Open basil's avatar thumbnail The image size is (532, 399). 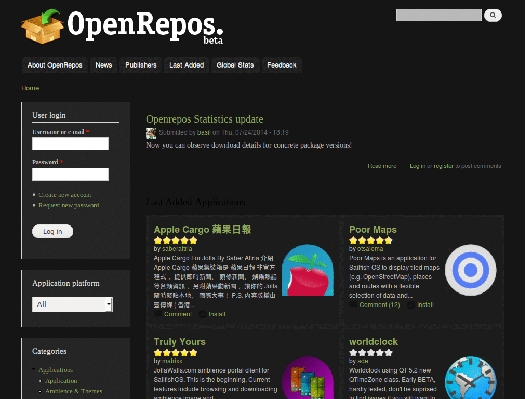[x=151, y=133]
